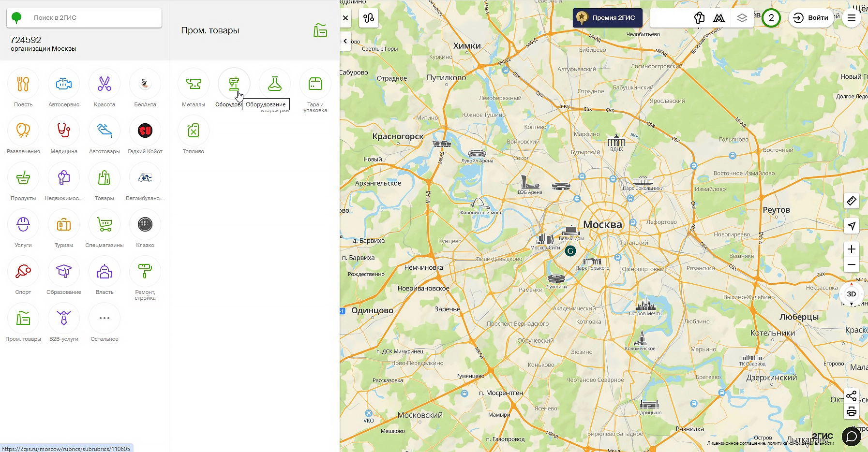This screenshot has height=452, width=868.
Task: Open the Топливо fuel category
Action: point(193,131)
